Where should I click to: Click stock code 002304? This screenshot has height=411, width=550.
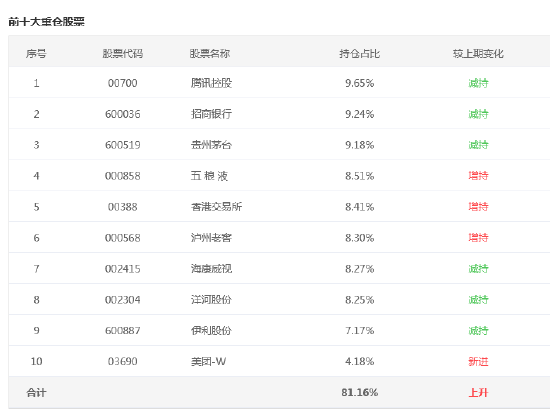[122, 299]
